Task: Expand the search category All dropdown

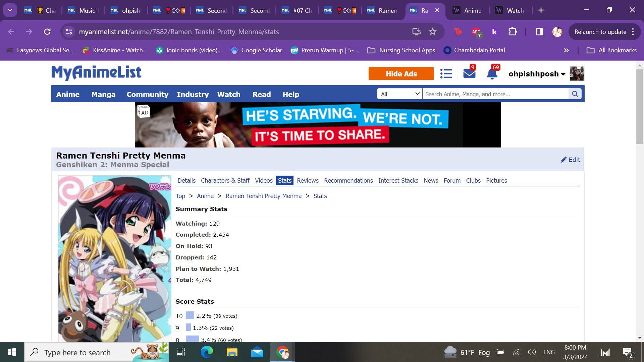Action: pyautogui.click(x=400, y=94)
